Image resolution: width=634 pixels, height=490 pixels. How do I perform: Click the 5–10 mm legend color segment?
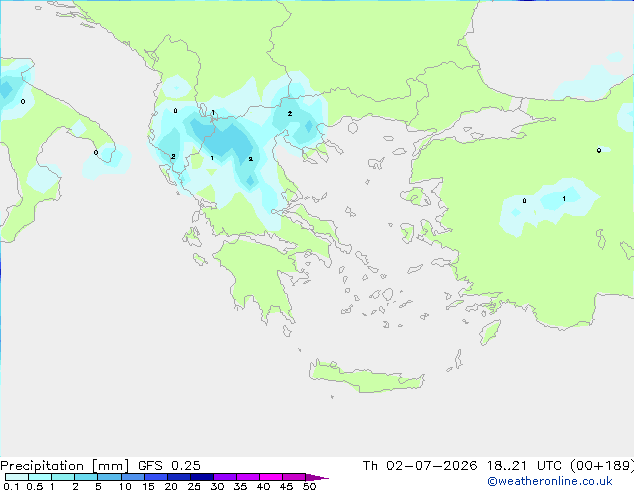[109, 477]
